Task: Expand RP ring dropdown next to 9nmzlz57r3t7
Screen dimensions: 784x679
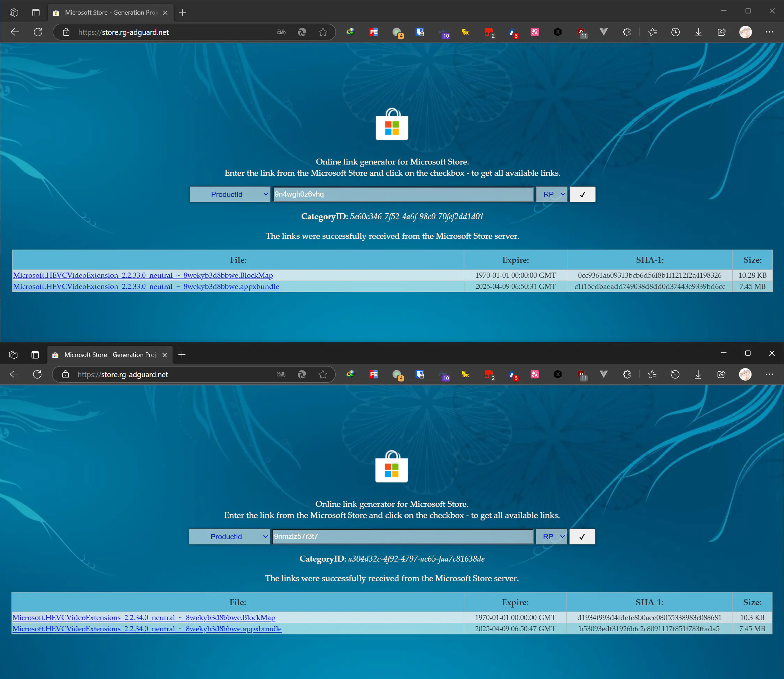Action: [551, 536]
